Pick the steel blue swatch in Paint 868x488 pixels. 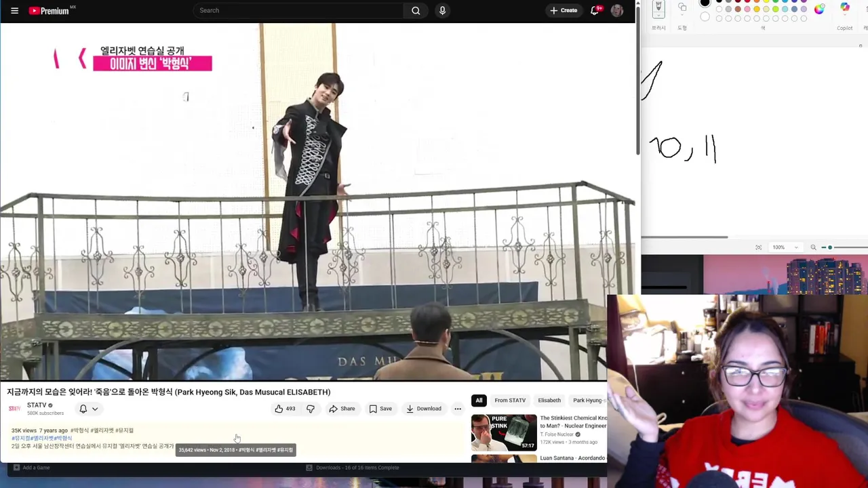(795, 9)
